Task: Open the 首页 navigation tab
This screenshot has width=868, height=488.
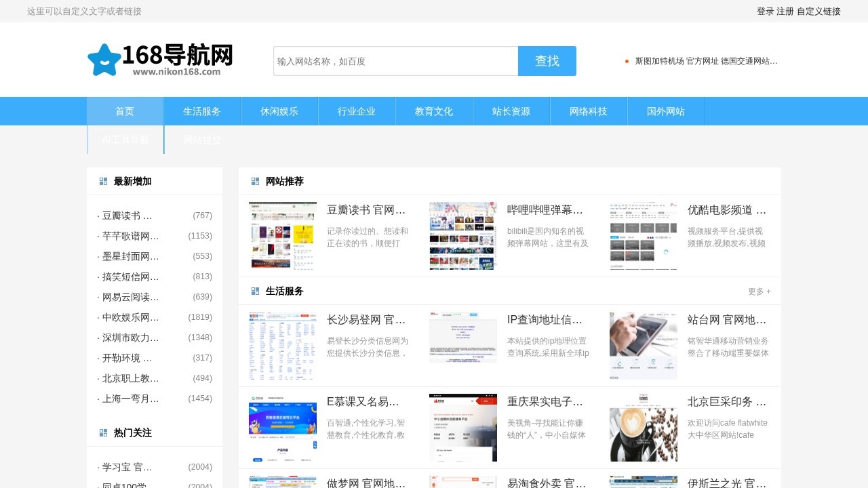Action: [125, 111]
